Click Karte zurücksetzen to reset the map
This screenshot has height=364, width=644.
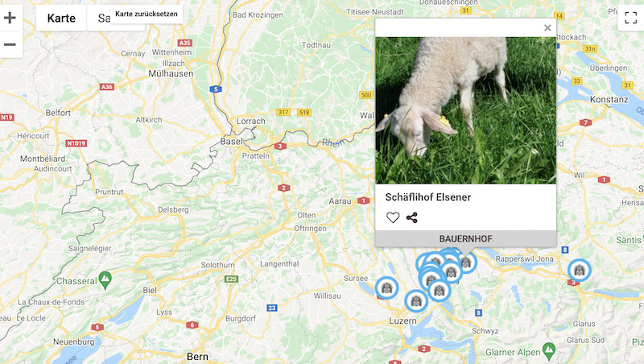tap(147, 14)
